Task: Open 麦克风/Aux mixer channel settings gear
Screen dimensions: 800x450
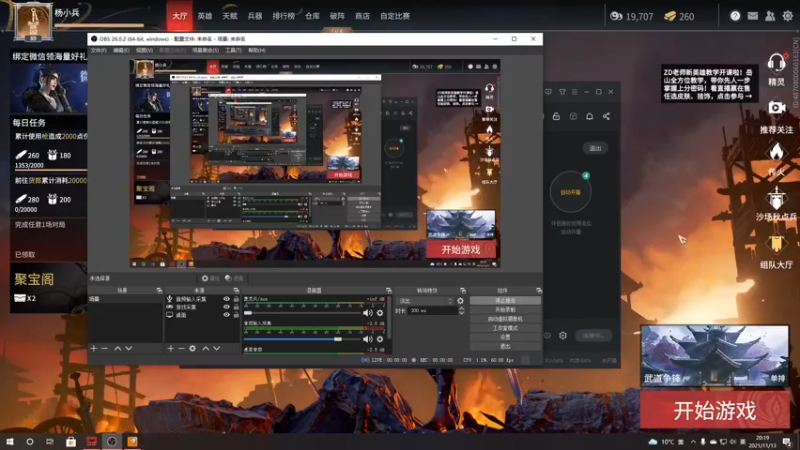Action: [x=380, y=313]
